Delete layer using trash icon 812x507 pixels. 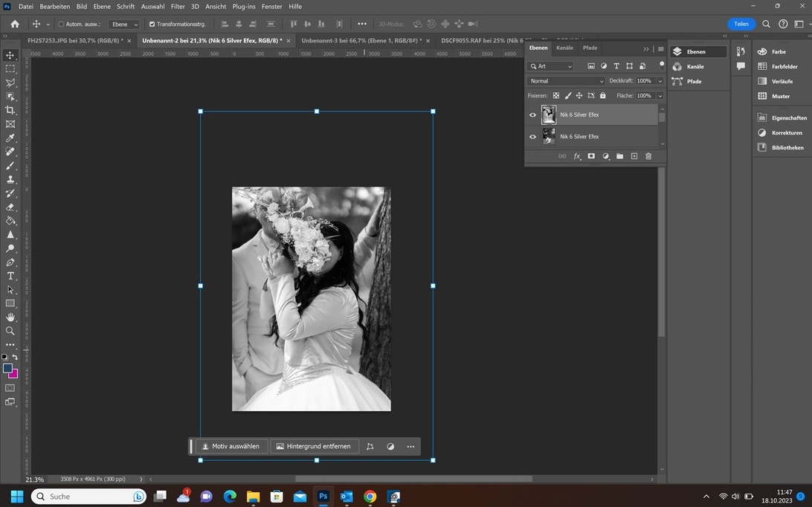[x=648, y=156]
